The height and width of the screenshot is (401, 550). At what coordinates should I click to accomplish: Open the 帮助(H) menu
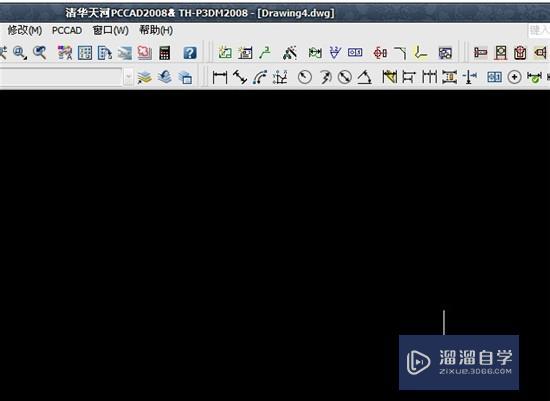click(x=156, y=31)
